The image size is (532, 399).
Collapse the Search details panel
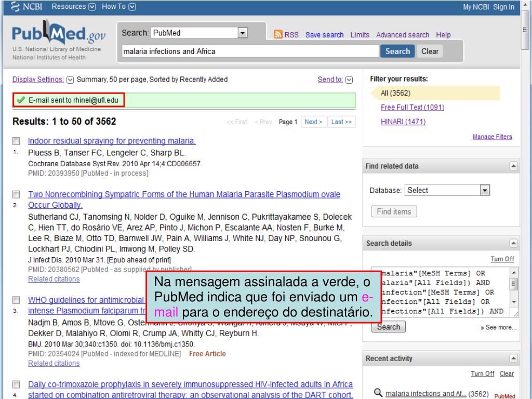coord(513,243)
